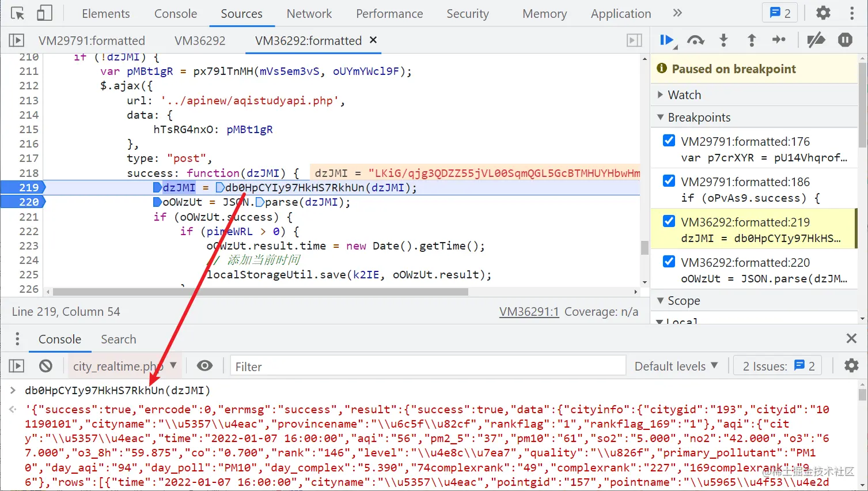Viewport: 868px width, 491px height.
Task: Create a live expression with eye icon
Action: click(x=204, y=366)
